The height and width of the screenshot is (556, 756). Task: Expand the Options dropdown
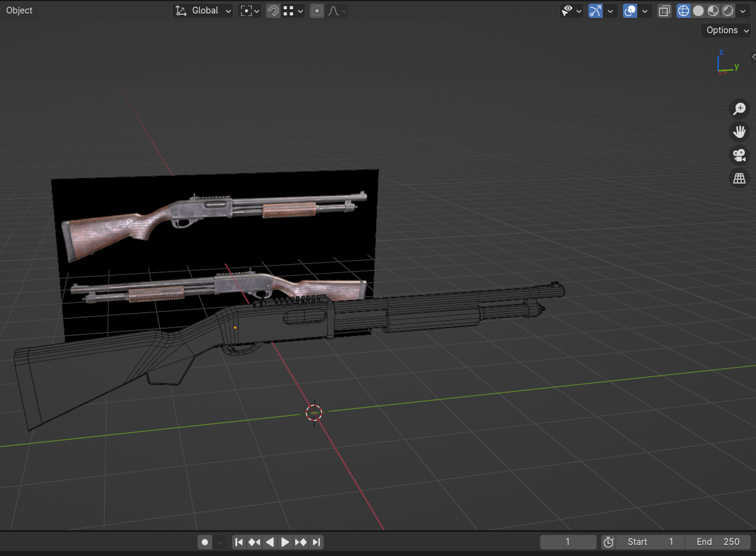click(727, 30)
